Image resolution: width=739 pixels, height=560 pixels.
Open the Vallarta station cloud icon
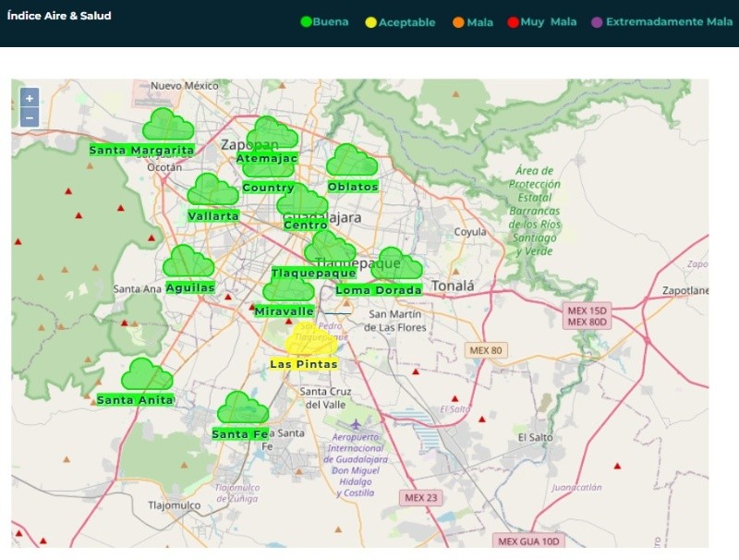(212, 190)
